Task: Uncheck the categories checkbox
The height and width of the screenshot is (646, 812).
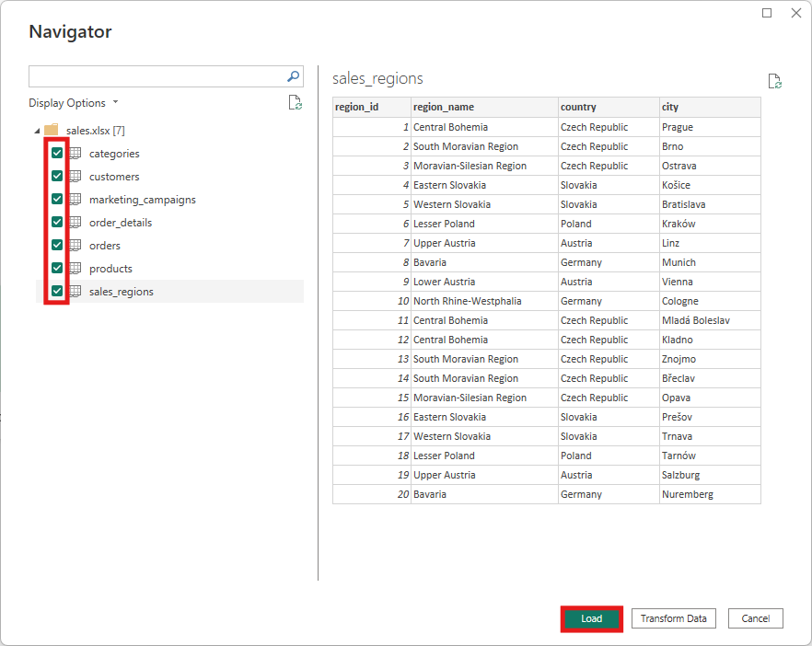Action: (x=57, y=153)
